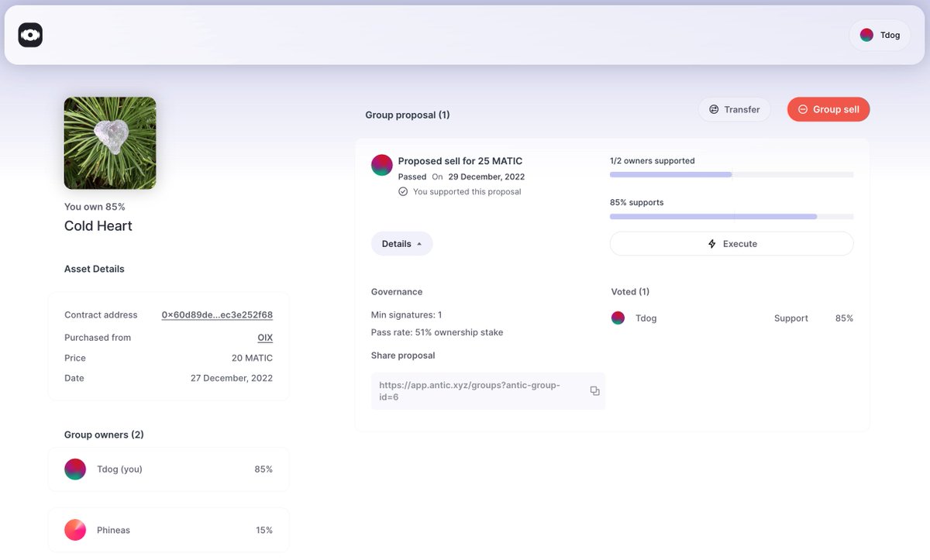
Task: Click the Transfer swap icon
Action: (x=714, y=109)
